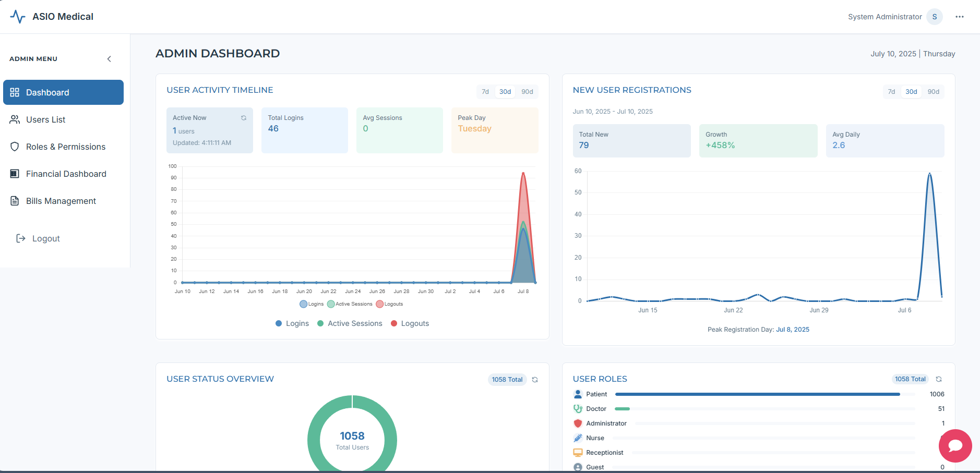
Task: Toggle the Logouts series in chart legend
Action: [x=389, y=304]
